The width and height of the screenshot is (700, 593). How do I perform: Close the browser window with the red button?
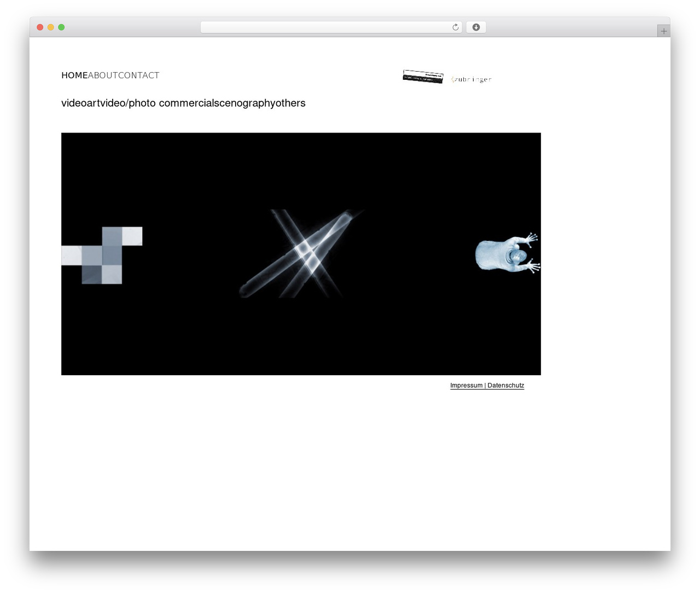[x=40, y=27]
